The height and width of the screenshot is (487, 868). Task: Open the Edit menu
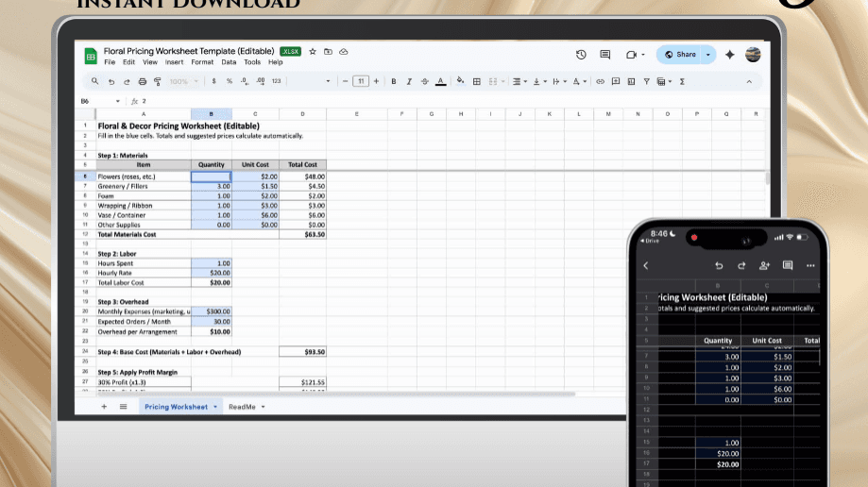pyautogui.click(x=128, y=62)
